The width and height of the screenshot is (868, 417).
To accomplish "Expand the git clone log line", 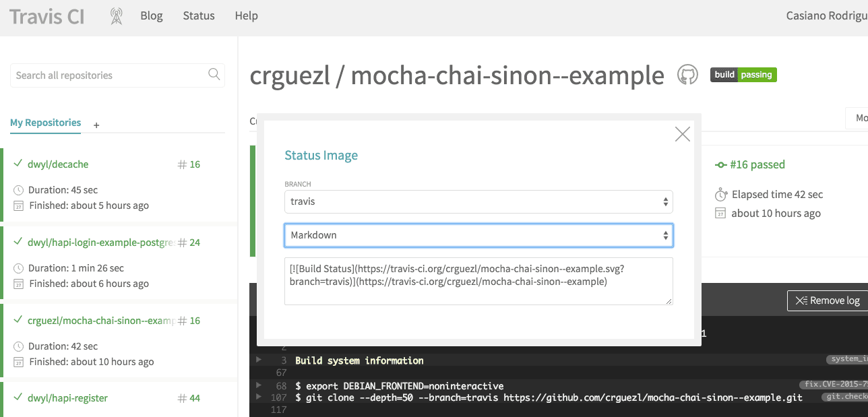I will tap(259, 397).
